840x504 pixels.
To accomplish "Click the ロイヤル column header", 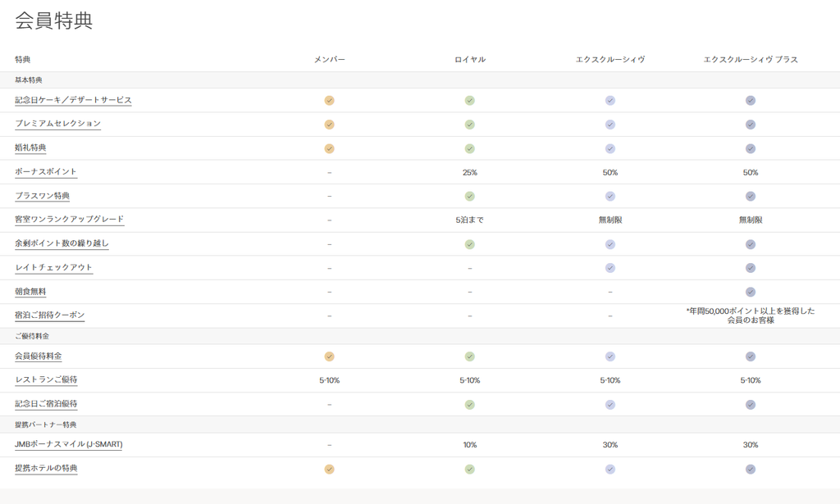I will click(470, 59).
